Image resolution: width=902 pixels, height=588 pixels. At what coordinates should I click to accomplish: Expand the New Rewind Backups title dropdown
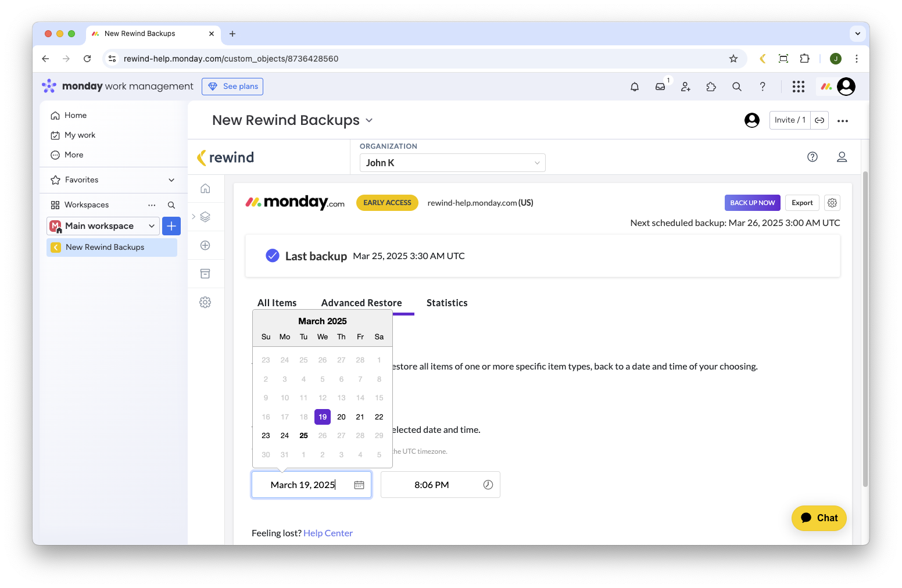pos(369,121)
